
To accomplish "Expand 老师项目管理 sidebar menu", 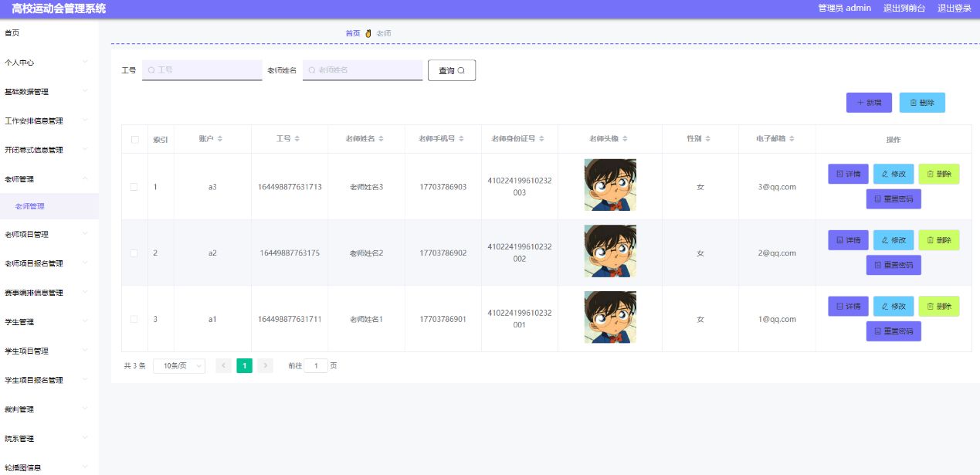I will (49, 234).
